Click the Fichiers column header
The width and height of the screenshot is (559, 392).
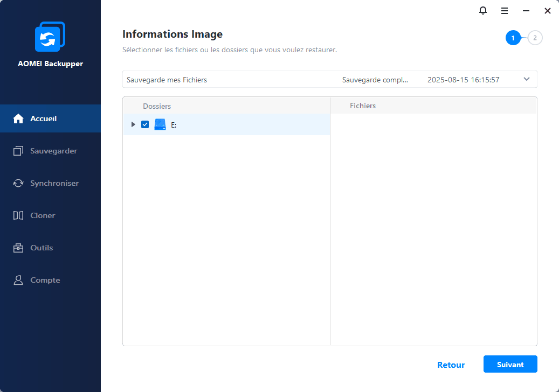point(363,106)
